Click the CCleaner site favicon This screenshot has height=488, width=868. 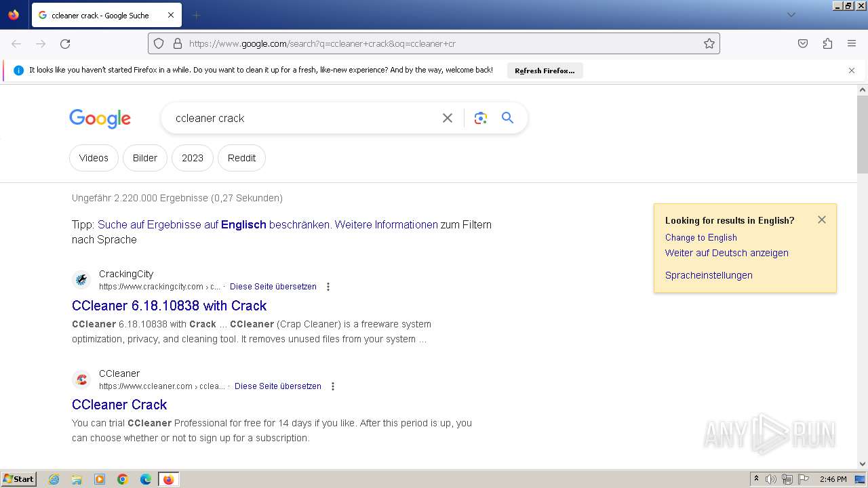coord(81,379)
